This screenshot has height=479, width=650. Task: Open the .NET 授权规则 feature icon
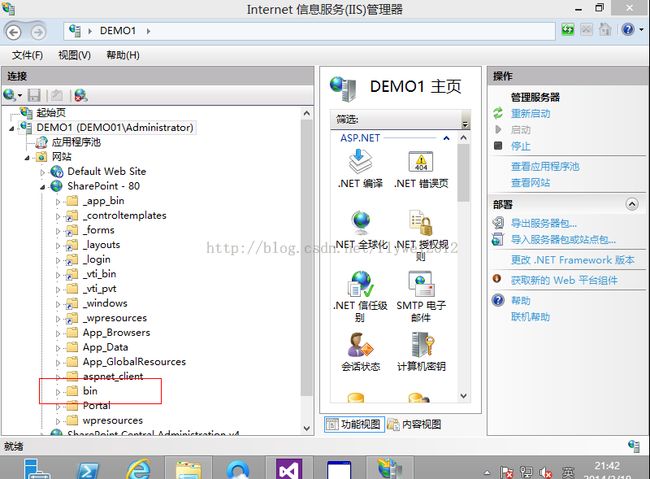[x=421, y=236]
